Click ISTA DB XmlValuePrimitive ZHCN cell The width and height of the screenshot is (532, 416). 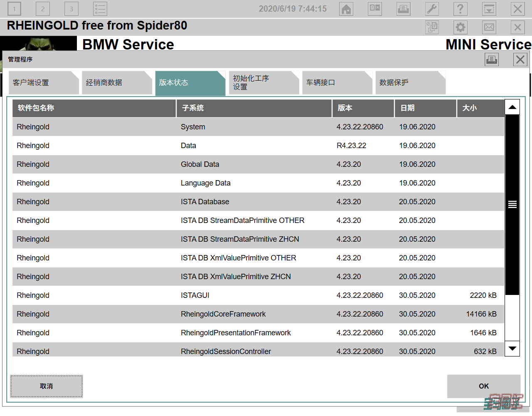pos(236,277)
